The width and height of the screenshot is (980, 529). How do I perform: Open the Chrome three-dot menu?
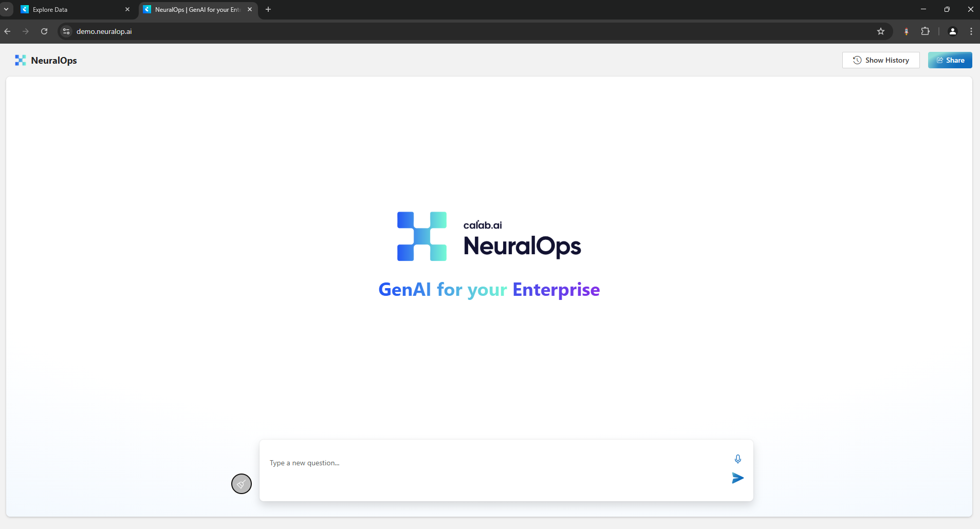coord(971,31)
